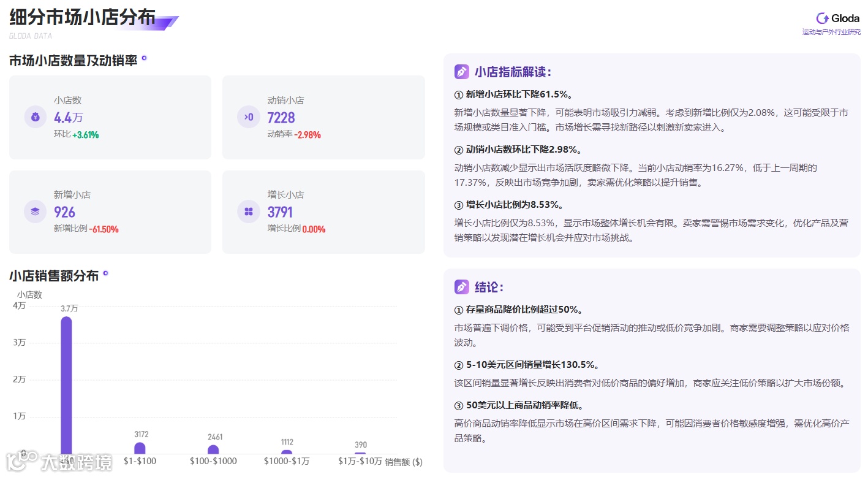Click the 926 new shops value
The image size is (868, 477).
pos(64,212)
